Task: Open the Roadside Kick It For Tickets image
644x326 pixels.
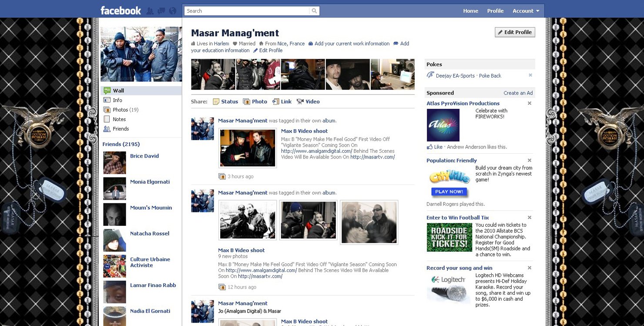Action: click(449, 237)
